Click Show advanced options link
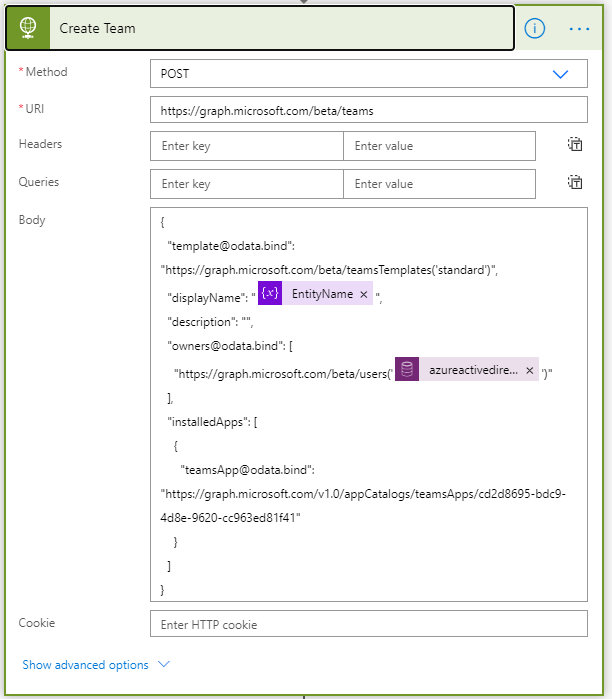612x699 pixels. pos(85,665)
